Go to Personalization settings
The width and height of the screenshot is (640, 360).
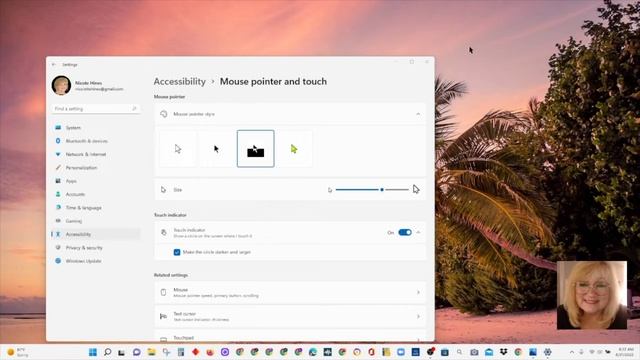point(96,168)
